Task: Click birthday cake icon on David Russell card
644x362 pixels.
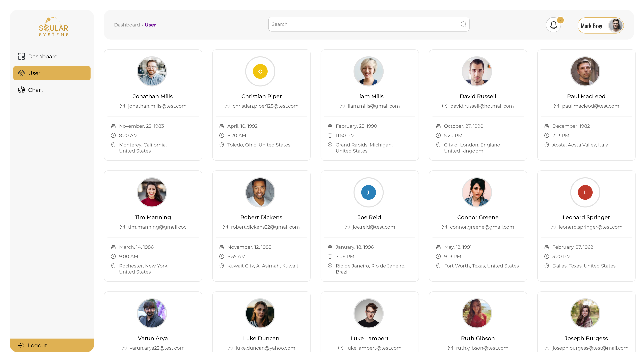Action: [438, 126]
